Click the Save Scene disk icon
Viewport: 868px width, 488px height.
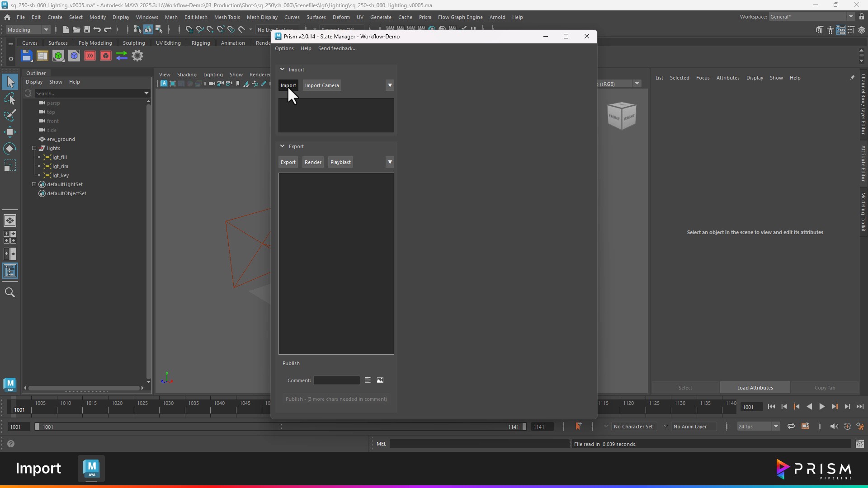[x=87, y=30]
